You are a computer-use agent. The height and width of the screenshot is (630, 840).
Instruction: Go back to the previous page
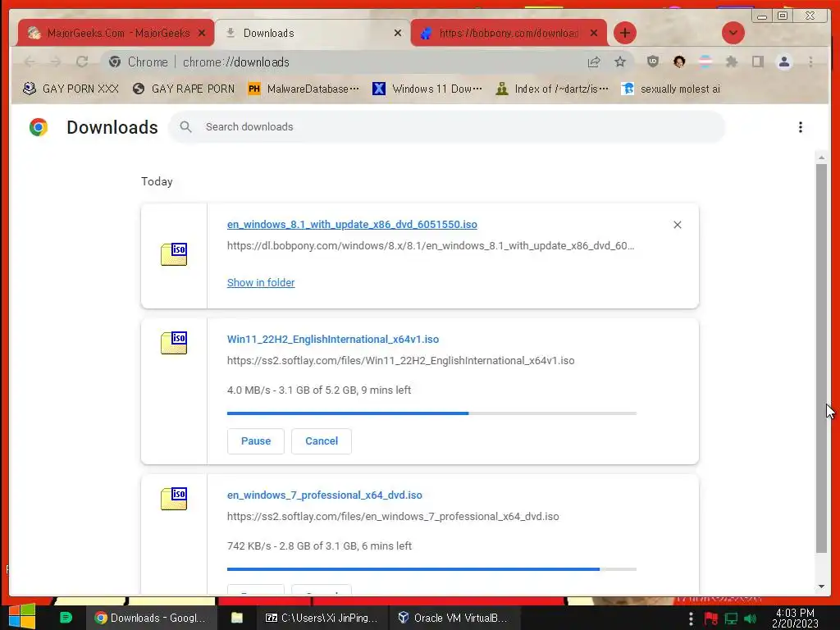[30, 62]
